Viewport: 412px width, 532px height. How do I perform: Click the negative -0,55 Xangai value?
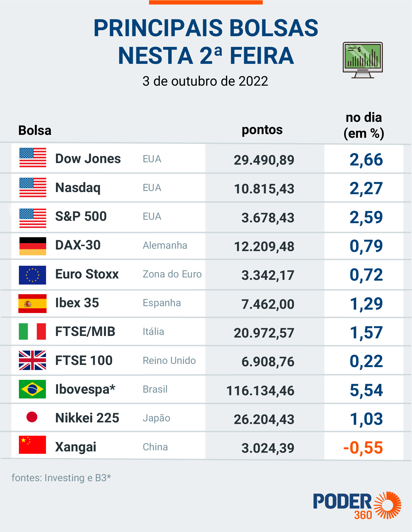click(363, 447)
